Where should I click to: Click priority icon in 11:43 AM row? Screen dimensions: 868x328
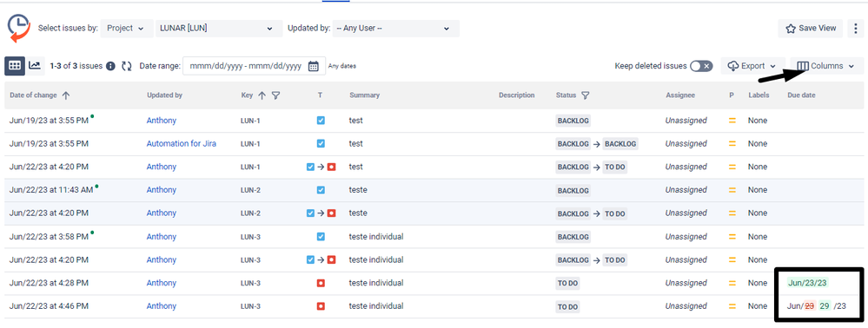pos(732,190)
